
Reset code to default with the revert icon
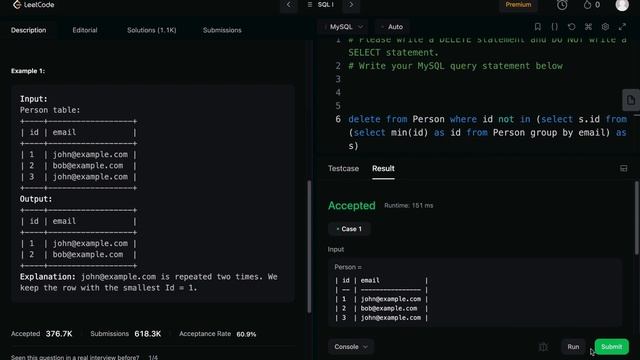[x=571, y=27]
